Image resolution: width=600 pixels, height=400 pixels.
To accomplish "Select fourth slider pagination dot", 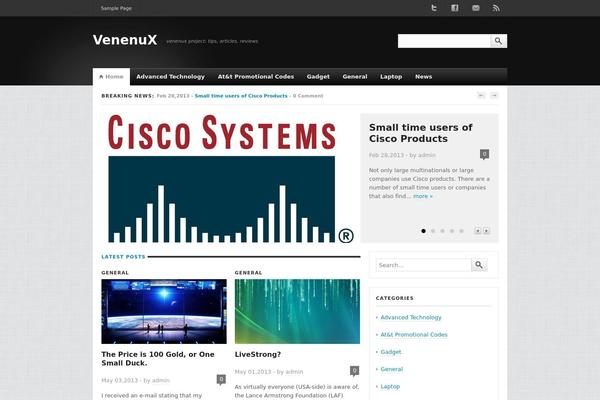I will (x=452, y=231).
